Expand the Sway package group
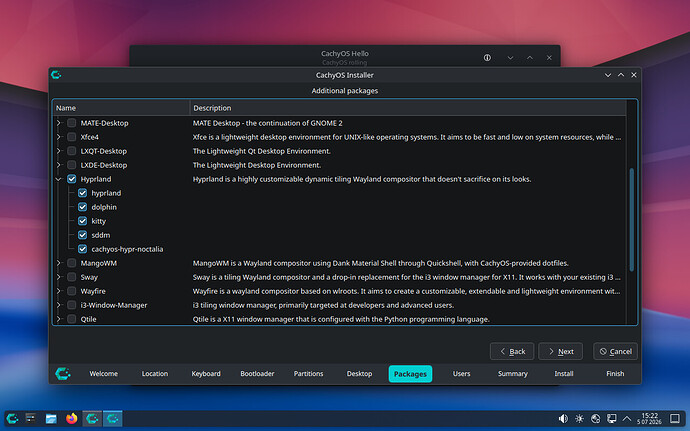 click(59, 277)
